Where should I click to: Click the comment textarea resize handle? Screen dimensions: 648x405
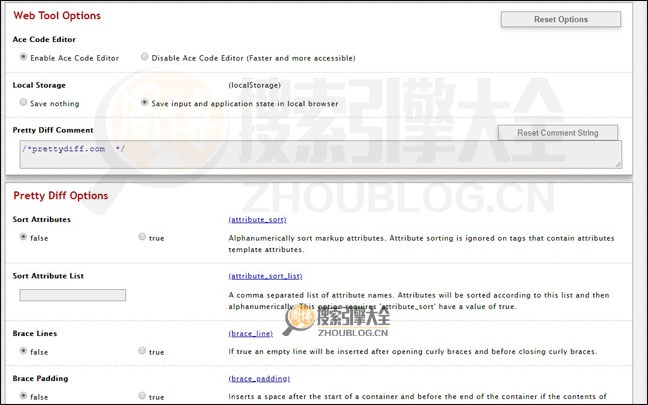point(618,164)
